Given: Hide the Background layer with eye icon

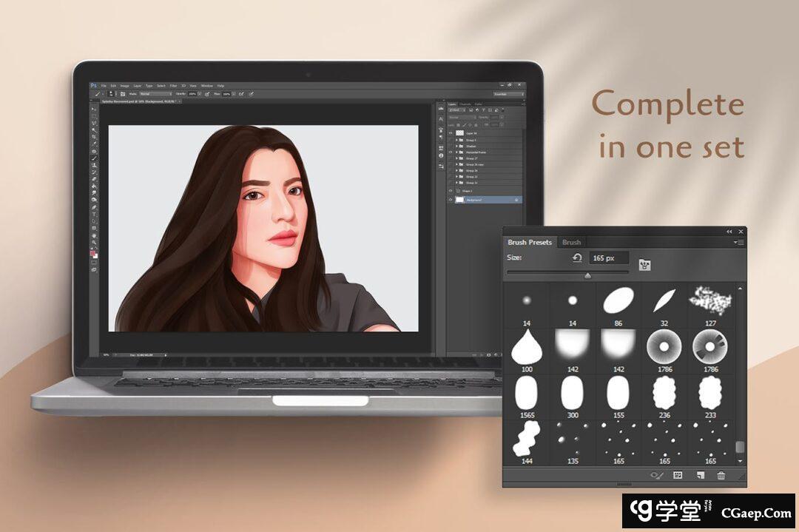Looking at the screenshot, I should (x=451, y=200).
